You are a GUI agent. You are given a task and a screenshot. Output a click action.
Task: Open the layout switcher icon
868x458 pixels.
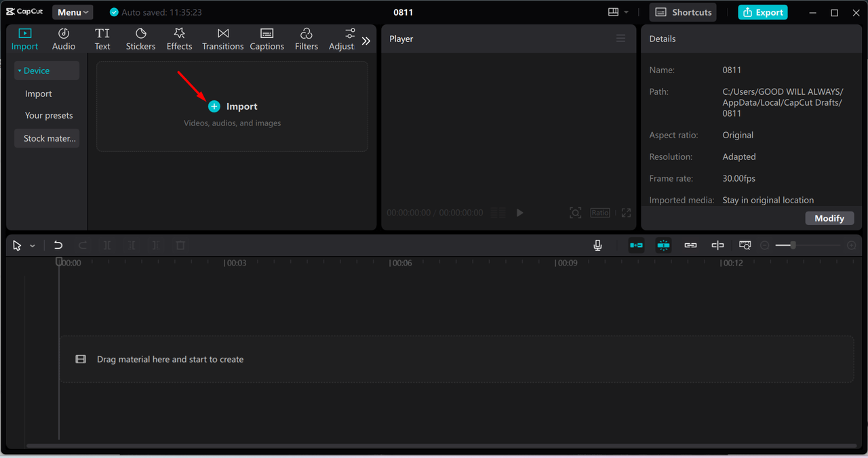coord(613,12)
